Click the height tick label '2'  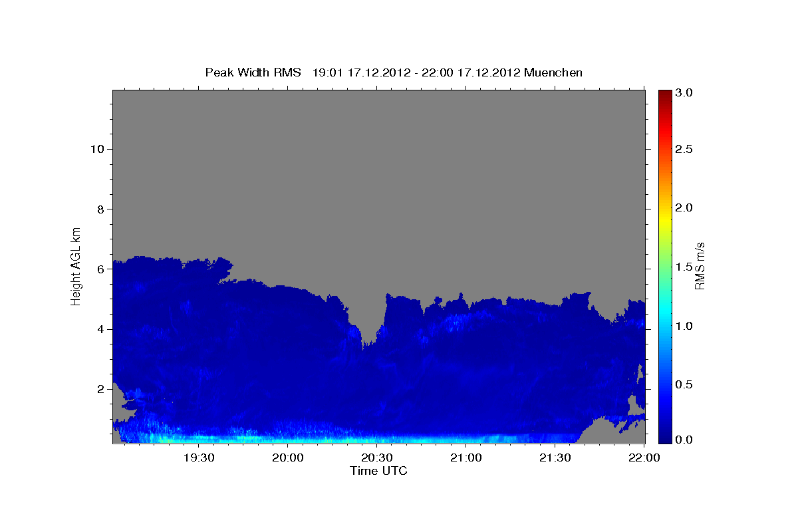pyautogui.click(x=99, y=389)
